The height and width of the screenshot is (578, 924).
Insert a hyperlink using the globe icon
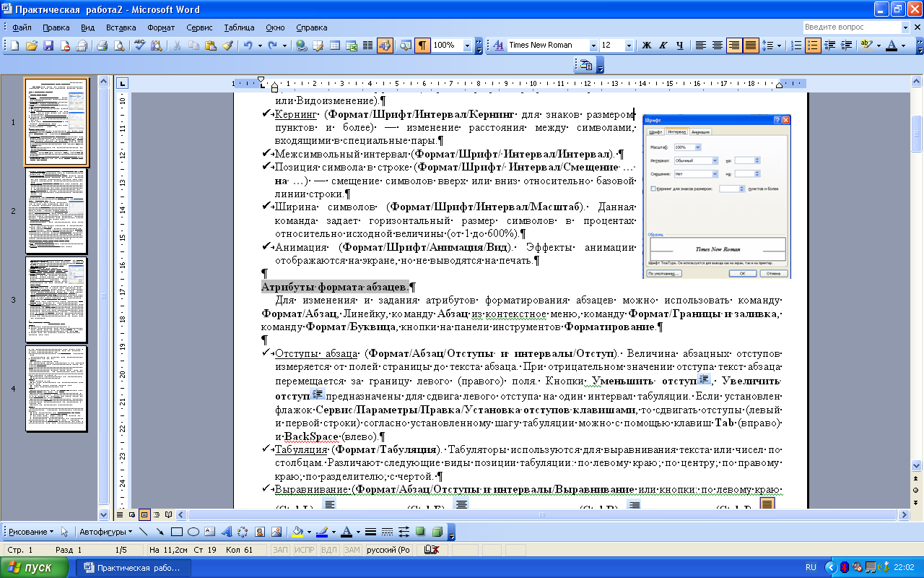301,45
